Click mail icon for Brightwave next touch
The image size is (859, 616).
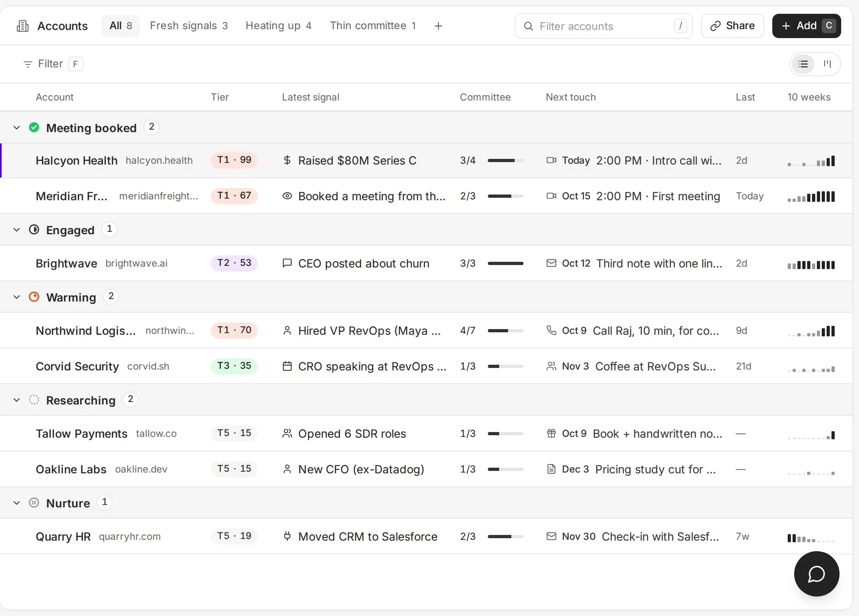(x=551, y=263)
